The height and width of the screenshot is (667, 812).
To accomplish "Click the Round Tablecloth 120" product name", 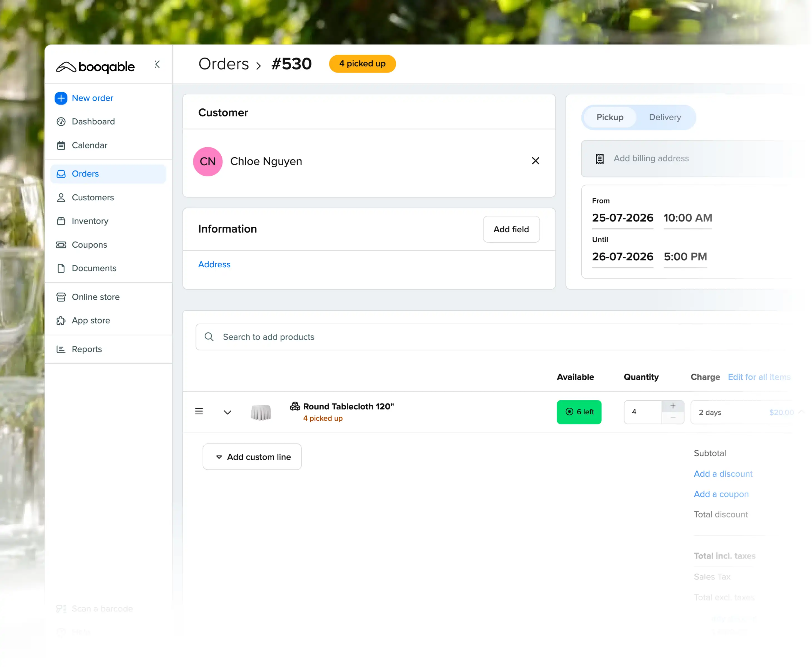I will pyautogui.click(x=348, y=407).
